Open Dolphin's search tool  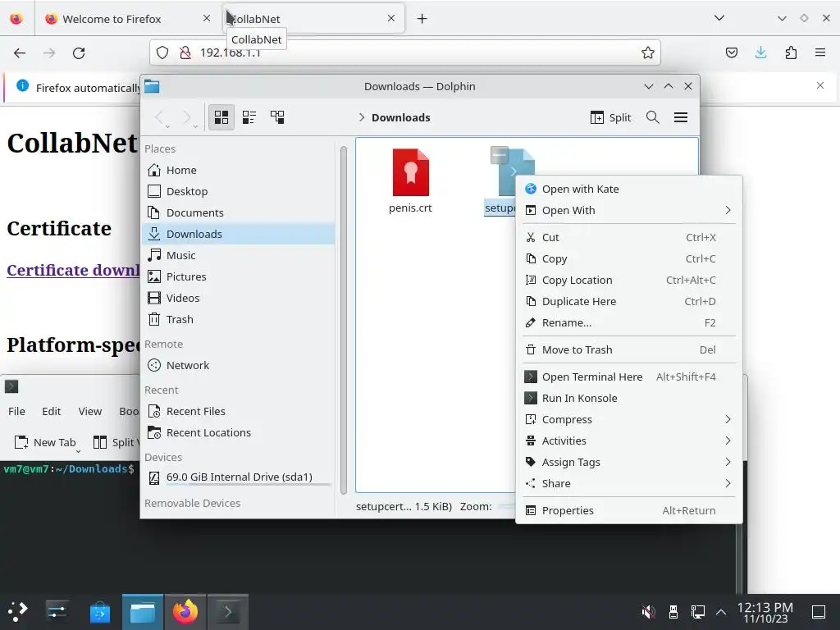[x=652, y=117]
